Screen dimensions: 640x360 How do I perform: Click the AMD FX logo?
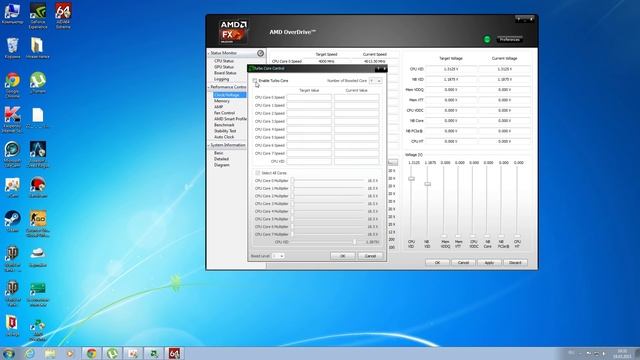pos(233,32)
